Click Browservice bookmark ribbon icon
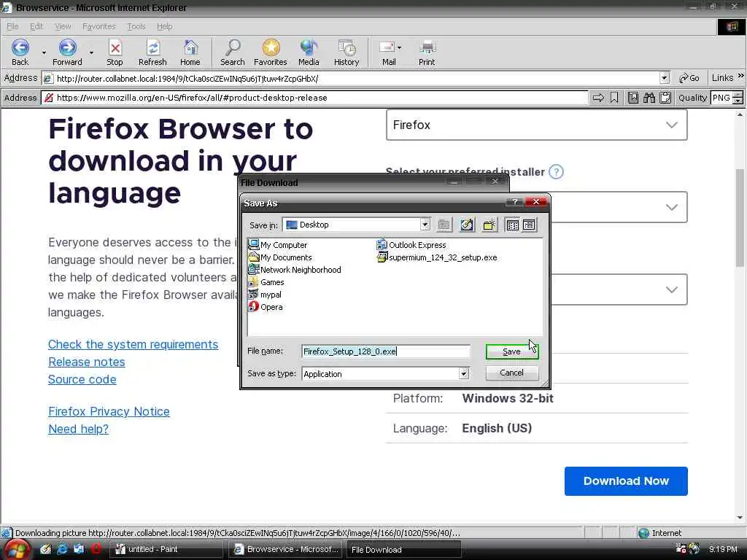 click(614, 98)
